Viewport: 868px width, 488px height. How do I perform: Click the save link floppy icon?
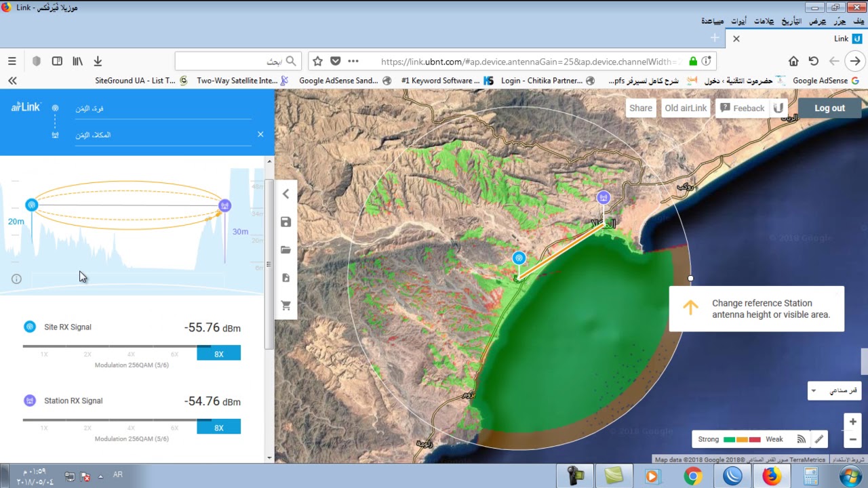(285, 222)
